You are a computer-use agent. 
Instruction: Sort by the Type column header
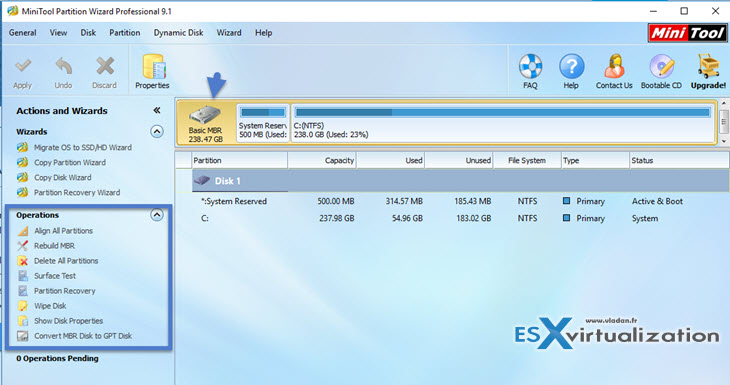tap(595, 160)
